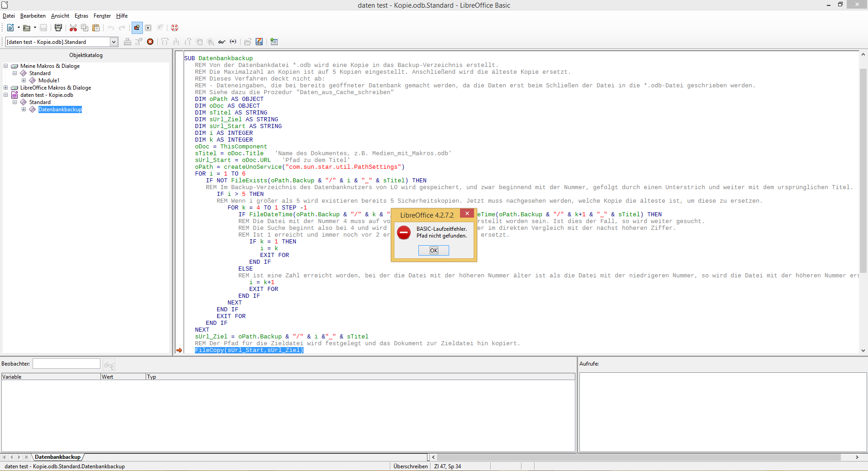Viewport: 868px width, 471px height.
Task: Select the Datenbankbackup module tab
Action: pyautogui.click(x=58, y=457)
